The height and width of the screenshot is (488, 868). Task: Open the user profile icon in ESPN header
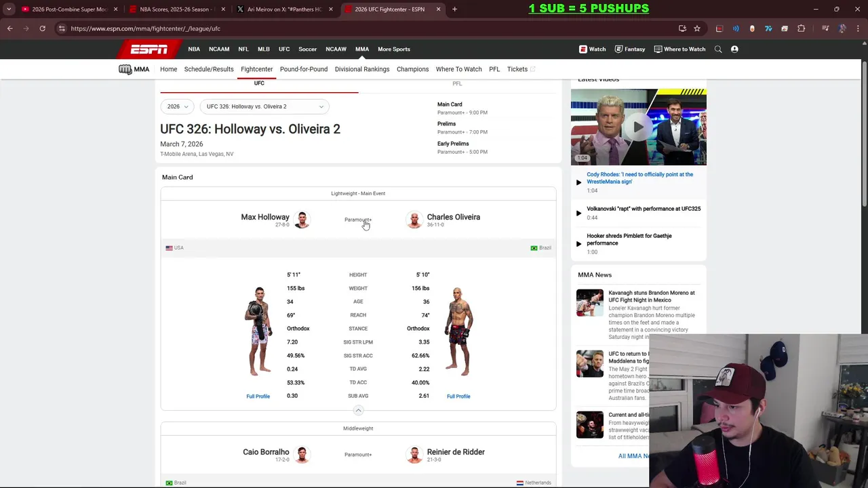[734, 49]
